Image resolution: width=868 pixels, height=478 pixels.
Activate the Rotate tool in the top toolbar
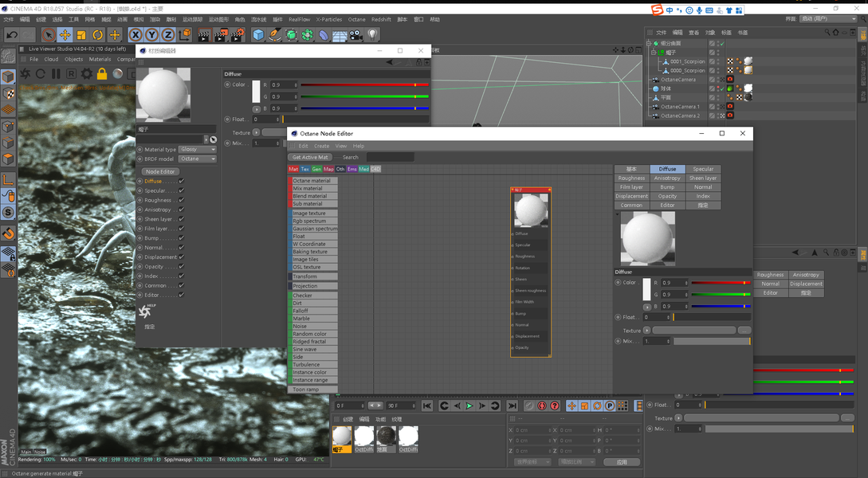point(97,35)
